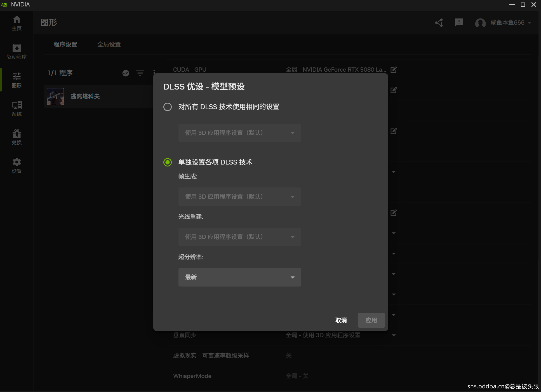Click the CUDA - GPU setting label
The width and height of the screenshot is (541, 392).
pos(190,69)
